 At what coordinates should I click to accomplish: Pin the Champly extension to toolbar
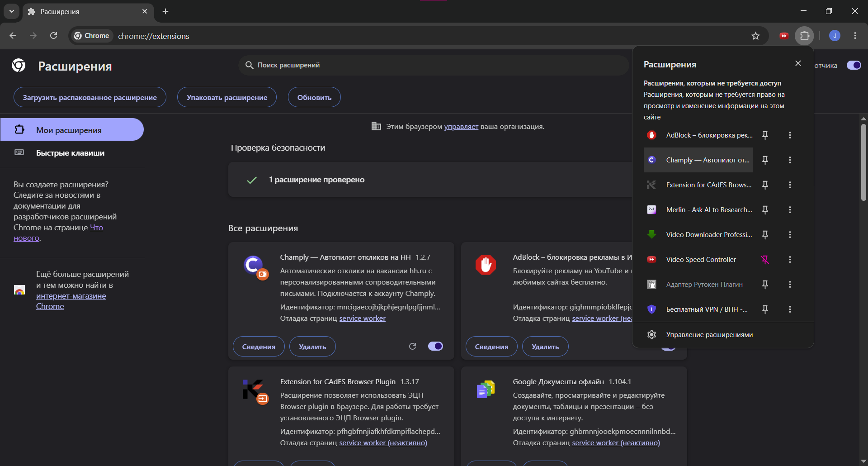pyautogui.click(x=765, y=160)
